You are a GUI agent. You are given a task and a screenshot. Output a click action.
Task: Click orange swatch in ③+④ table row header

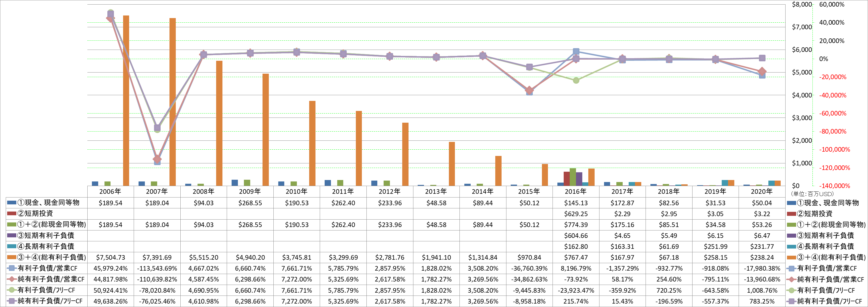(12, 257)
